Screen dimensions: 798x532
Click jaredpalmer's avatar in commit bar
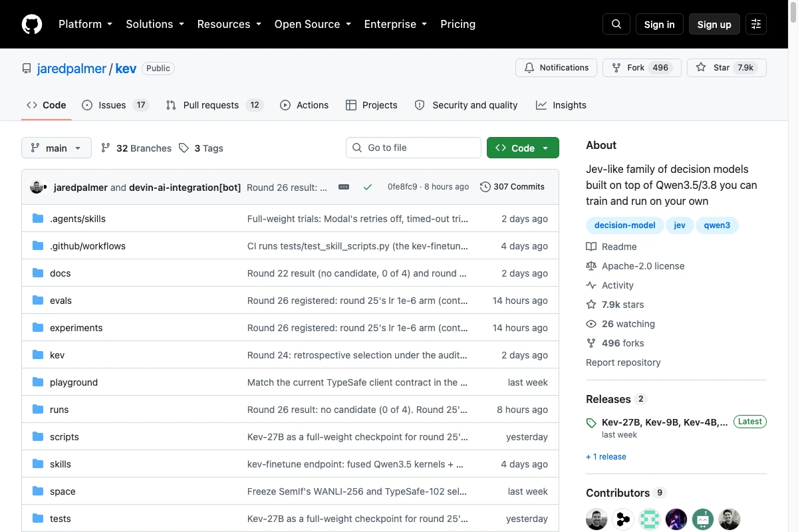pyautogui.click(x=37, y=187)
